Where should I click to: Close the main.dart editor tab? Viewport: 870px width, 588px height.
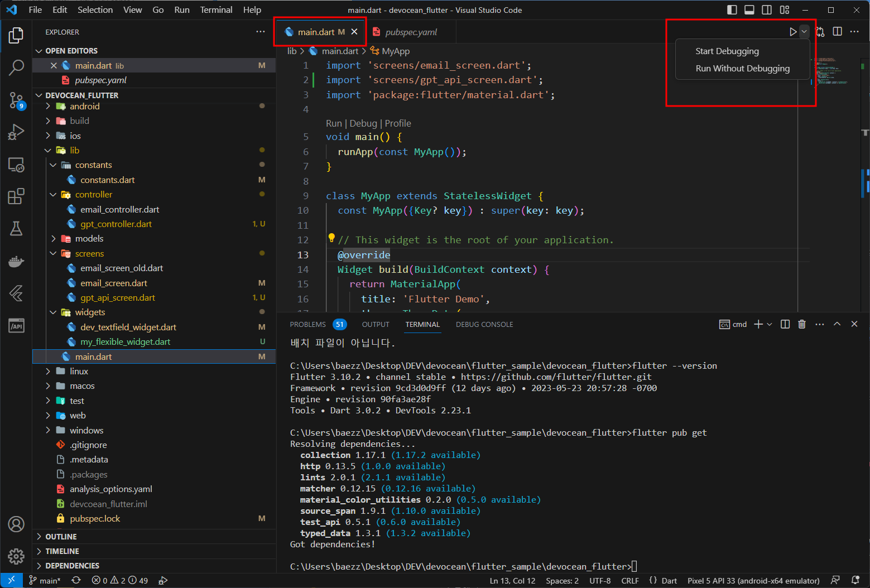click(x=354, y=32)
